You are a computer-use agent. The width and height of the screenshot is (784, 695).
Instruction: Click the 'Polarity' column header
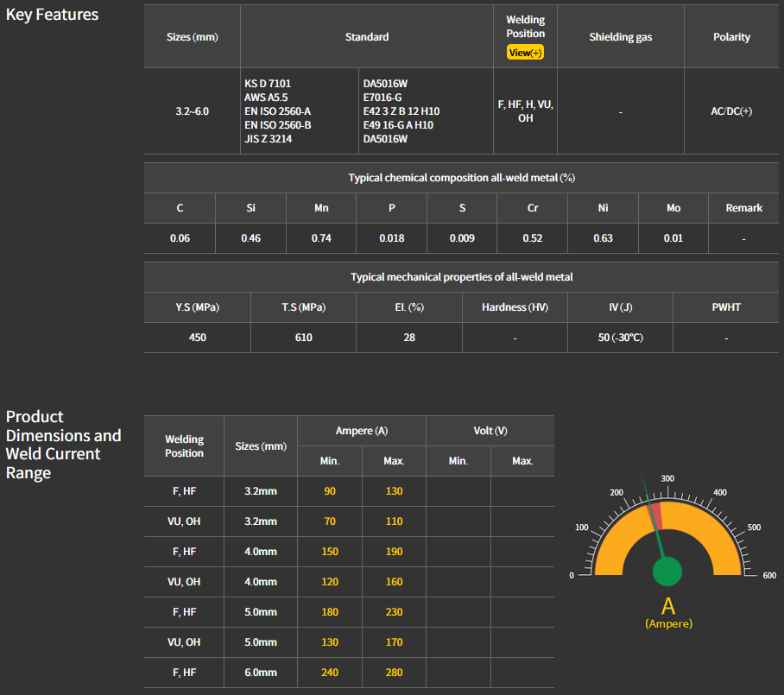click(x=731, y=37)
